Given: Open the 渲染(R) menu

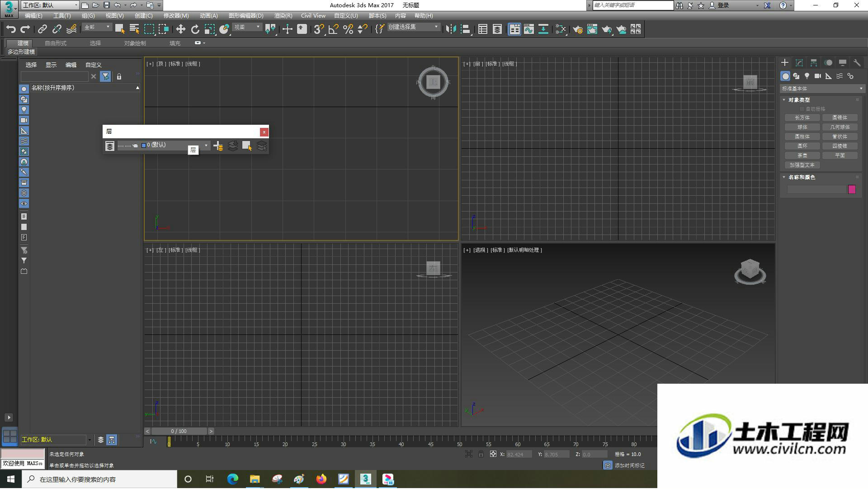Looking at the screenshot, I should click(x=283, y=16).
